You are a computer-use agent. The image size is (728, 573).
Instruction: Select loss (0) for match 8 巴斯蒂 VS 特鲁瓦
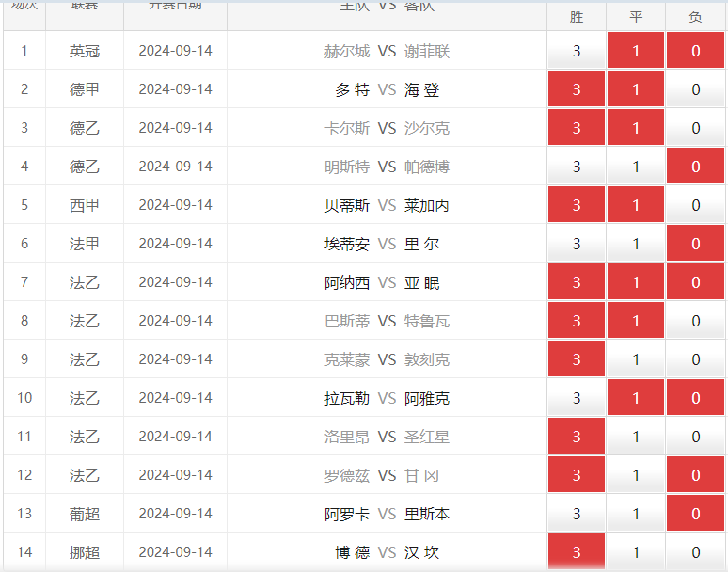click(695, 320)
